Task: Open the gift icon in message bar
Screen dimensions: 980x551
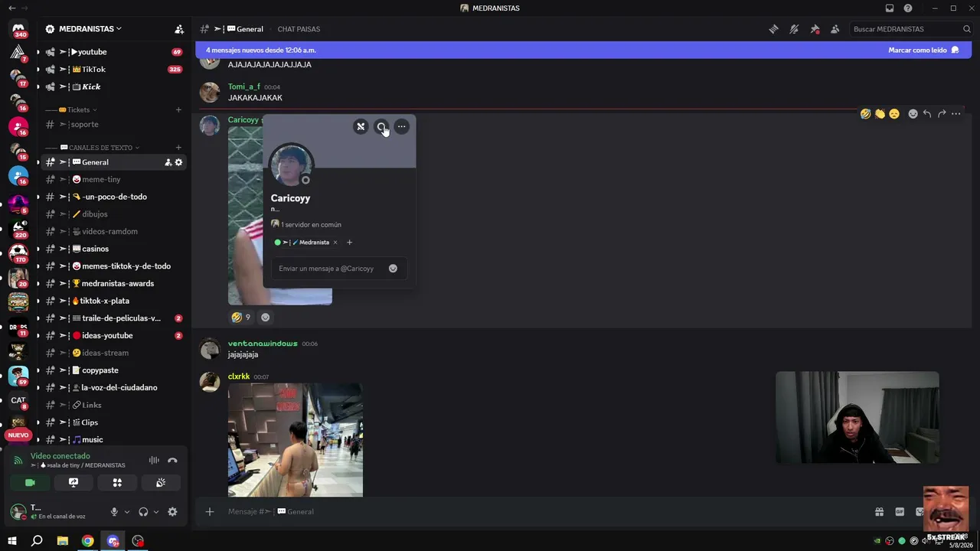Action: tap(879, 512)
